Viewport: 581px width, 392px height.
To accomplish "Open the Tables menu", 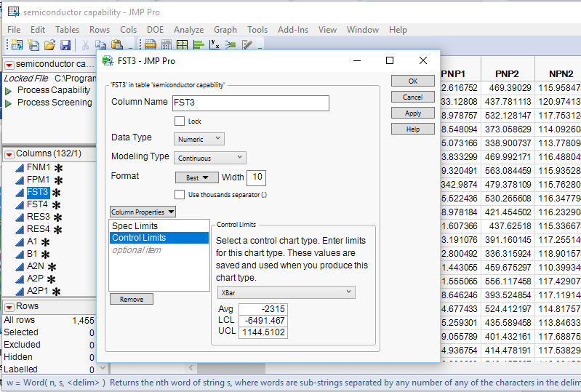I will (x=68, y=30).
